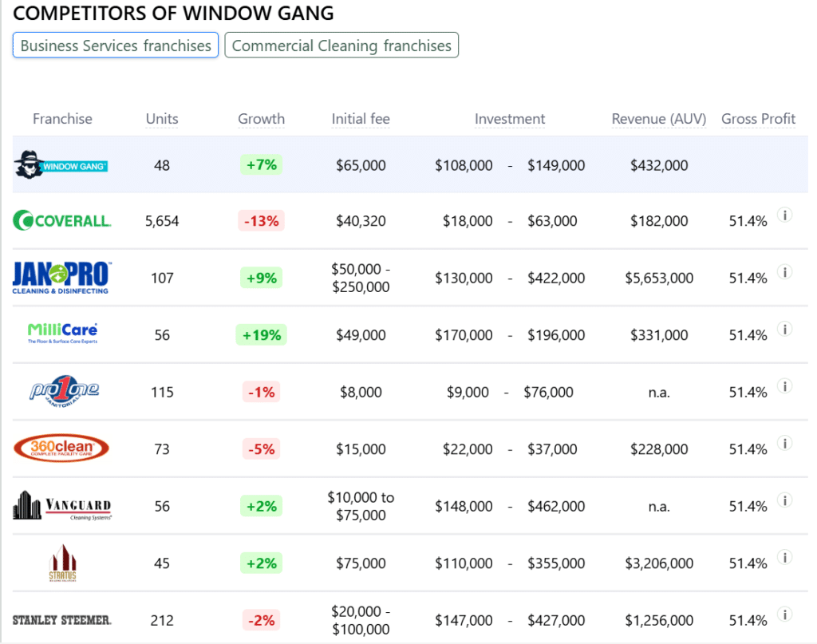The width and height of the screenshot is (817, 644).
Task: Click the +2% growth badge in Vanguard row
Action: pyautogui.click(x=261, y=506)
